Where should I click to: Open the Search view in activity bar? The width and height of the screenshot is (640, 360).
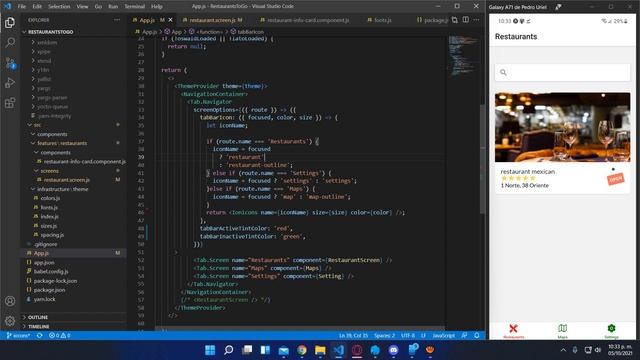pos(10,42)
